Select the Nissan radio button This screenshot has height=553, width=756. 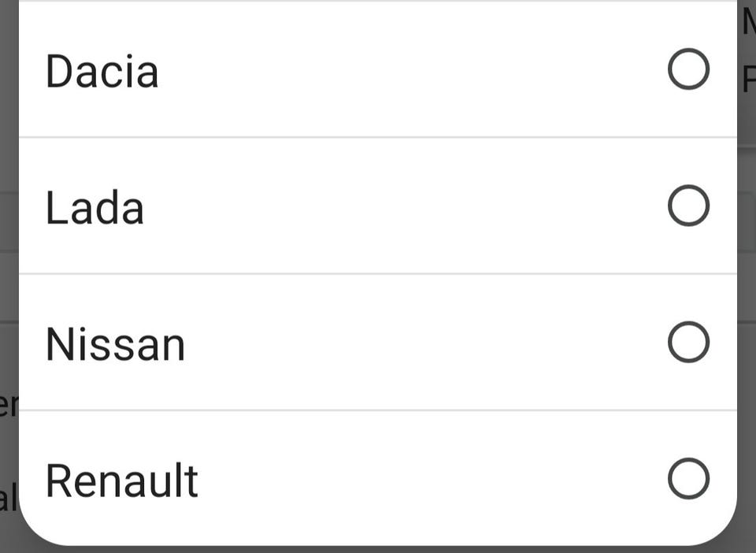(x=688, y=342)
